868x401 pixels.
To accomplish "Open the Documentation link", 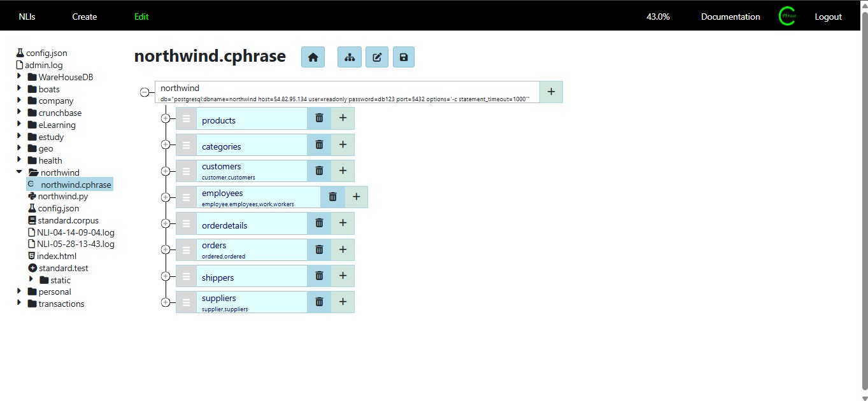I will click(730, 17).
